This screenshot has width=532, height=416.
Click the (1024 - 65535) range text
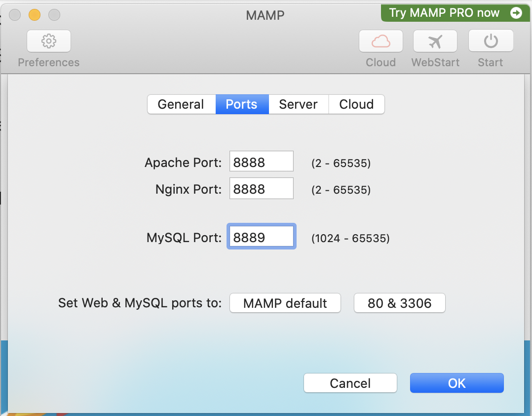(350, 238)
